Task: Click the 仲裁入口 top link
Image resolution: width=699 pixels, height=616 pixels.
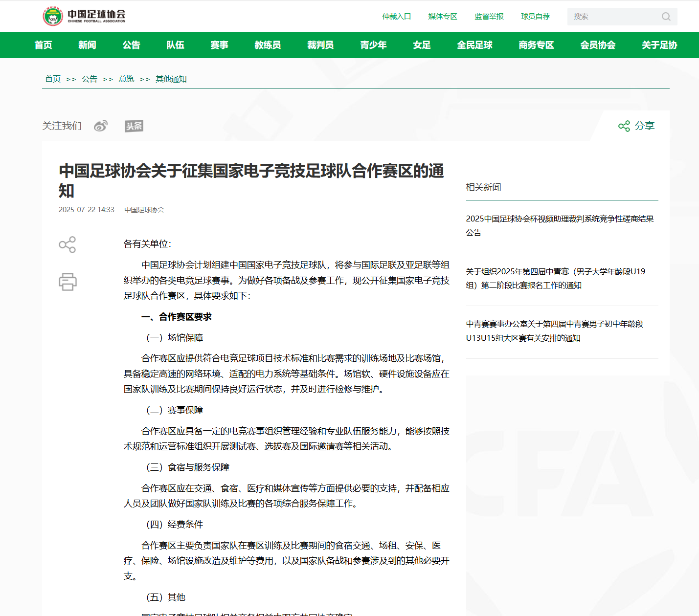Action: 396,17
